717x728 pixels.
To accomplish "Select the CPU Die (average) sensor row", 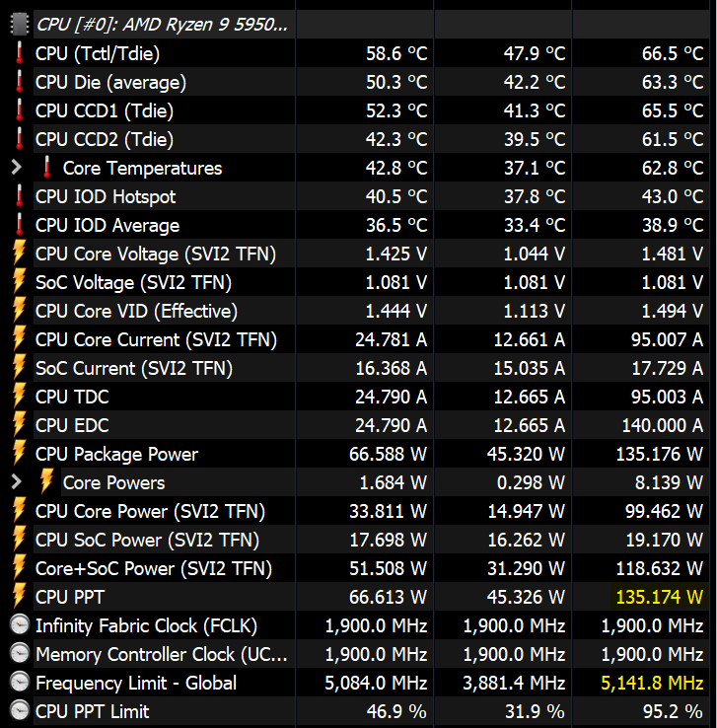I will coord(110,82).
